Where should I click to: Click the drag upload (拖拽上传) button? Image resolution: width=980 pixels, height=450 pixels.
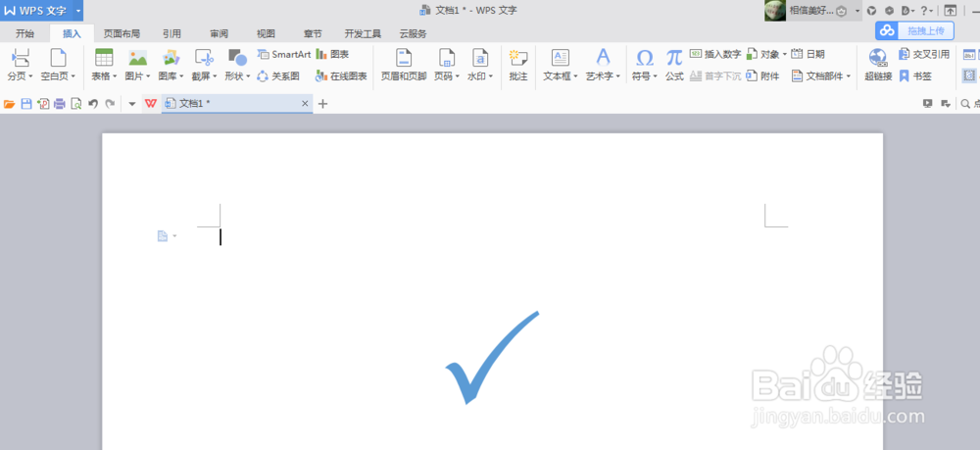click(x=914, y=30)
